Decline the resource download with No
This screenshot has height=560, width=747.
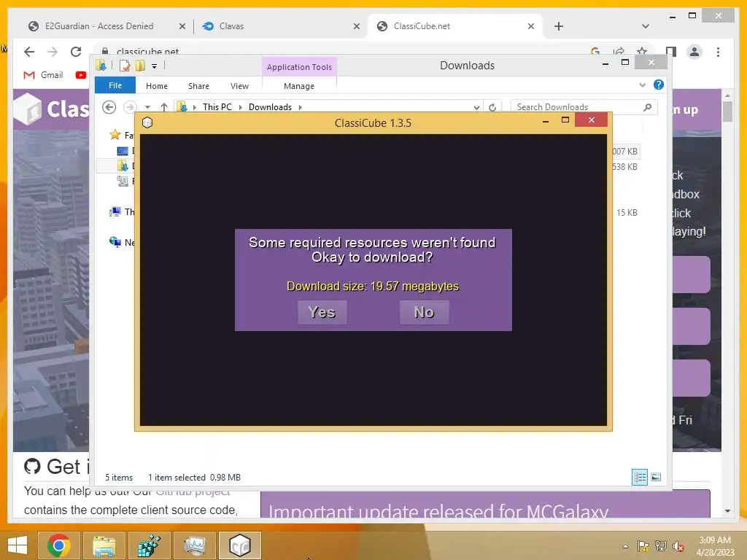pos(424,312)
